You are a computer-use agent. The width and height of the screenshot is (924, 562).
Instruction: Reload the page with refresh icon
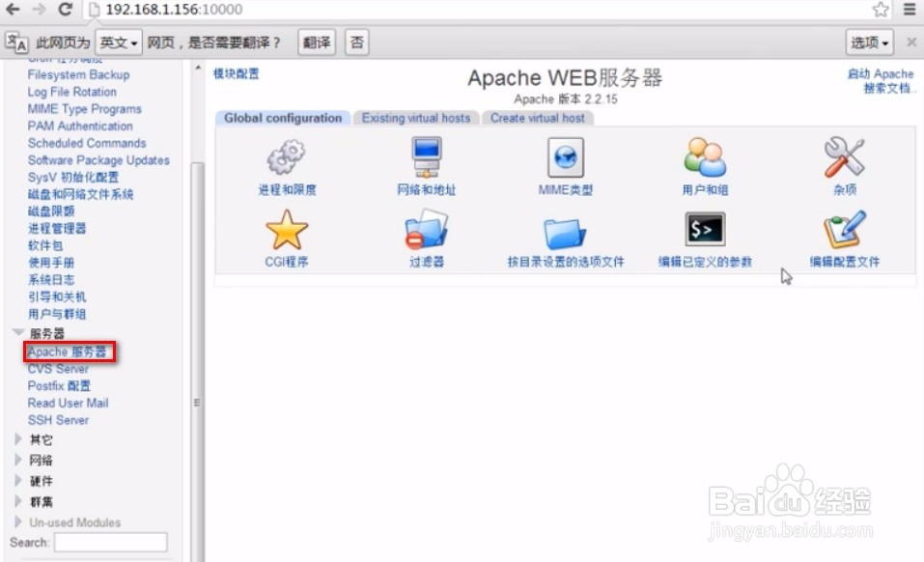[x=66, y=9]
